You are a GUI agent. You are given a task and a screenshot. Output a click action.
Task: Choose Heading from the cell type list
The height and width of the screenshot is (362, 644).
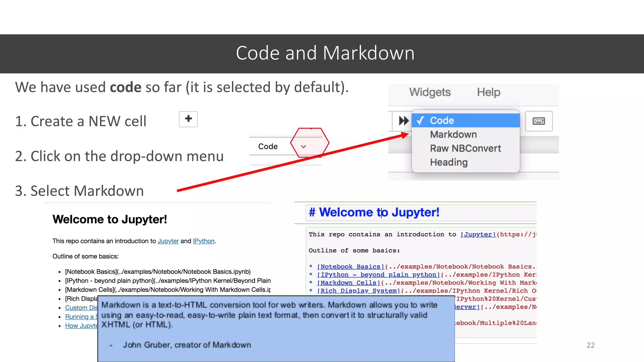click(x=466, y=162)
